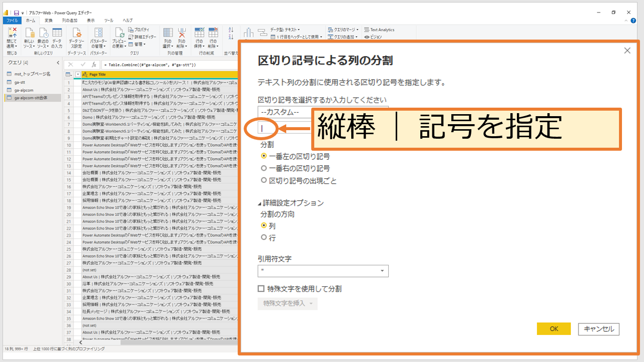The width and height of the screenshot is (644, 362).
Task: Click the キャンセル button
Action: [598, 329]
